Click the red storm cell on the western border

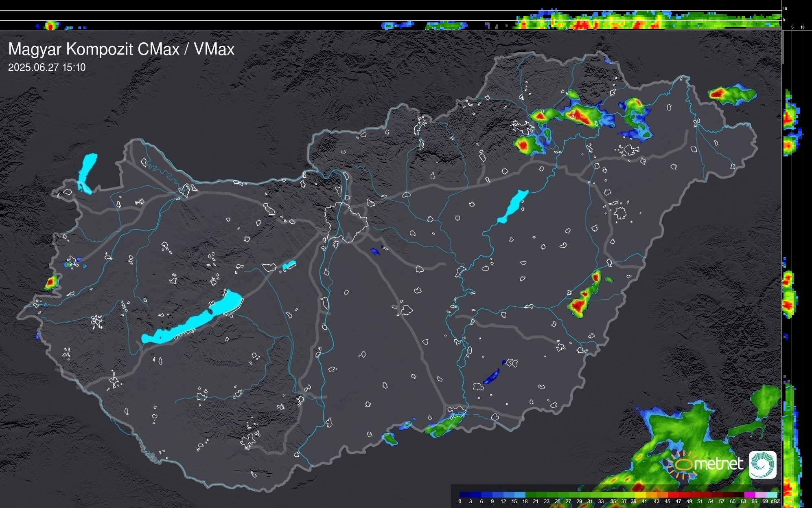[x=51, y=282]
